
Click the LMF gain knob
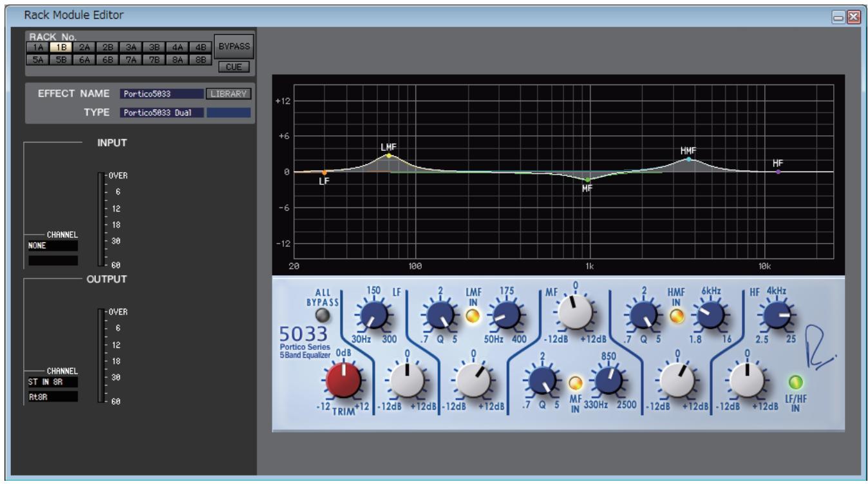[x=475, y=381]
